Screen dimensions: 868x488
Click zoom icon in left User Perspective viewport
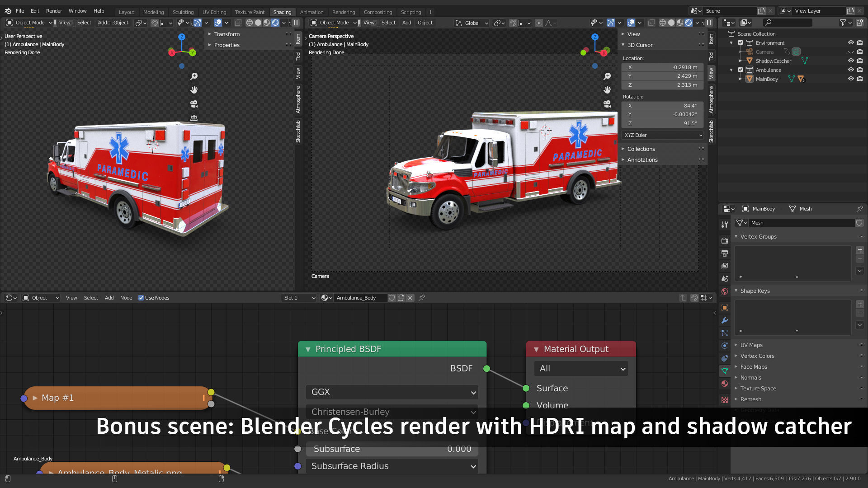pyautogui.click(x=194, y=76)
